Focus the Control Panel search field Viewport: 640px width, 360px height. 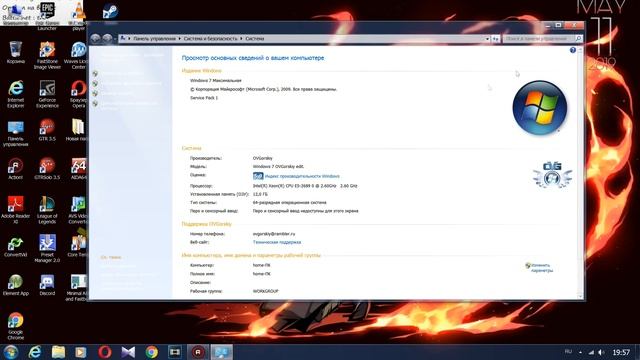(539, 38)
